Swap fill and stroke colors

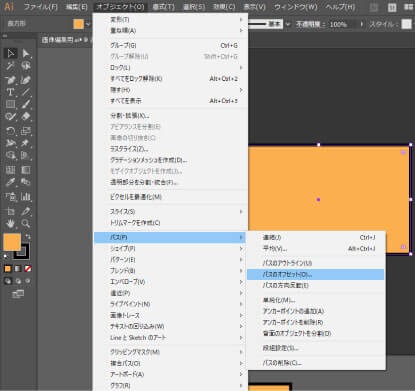(28, 237)
